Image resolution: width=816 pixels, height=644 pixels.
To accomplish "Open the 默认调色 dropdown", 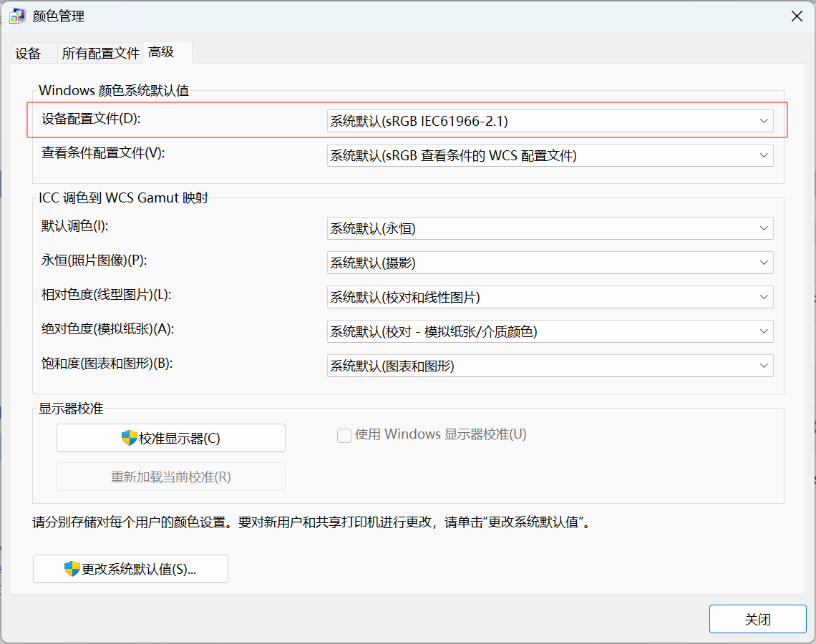I will [x=550, y=228].
